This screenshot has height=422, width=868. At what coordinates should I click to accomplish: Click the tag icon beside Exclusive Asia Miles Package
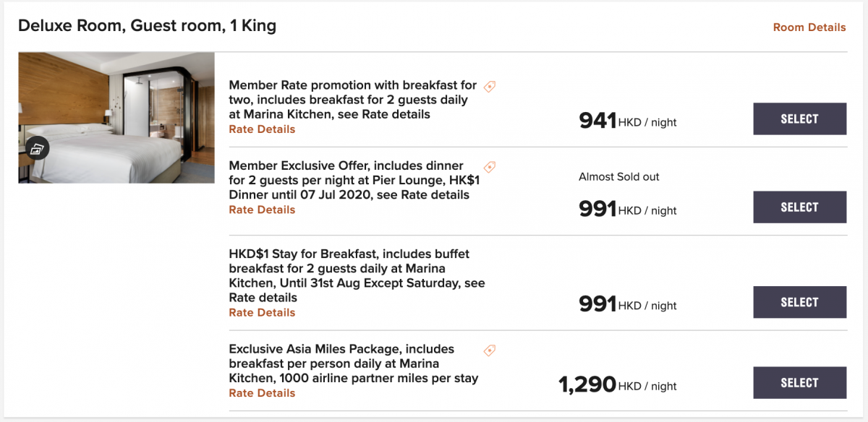point(490,350)
